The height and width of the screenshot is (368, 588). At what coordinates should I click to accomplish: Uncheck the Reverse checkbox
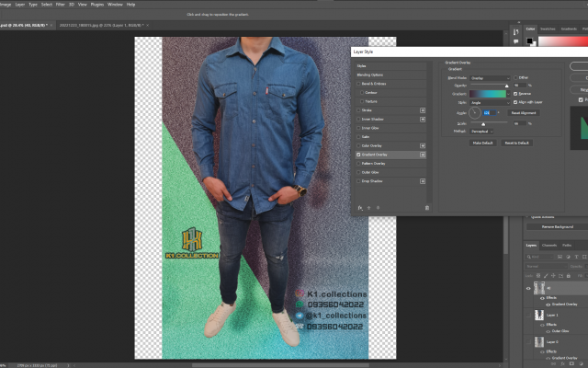point(515,94)
